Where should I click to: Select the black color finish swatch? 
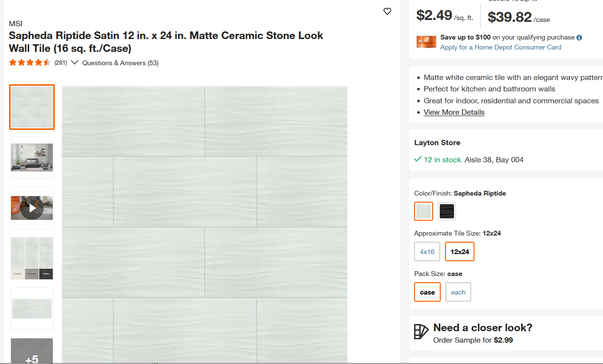pyautogui.click(x=447, y=211)
